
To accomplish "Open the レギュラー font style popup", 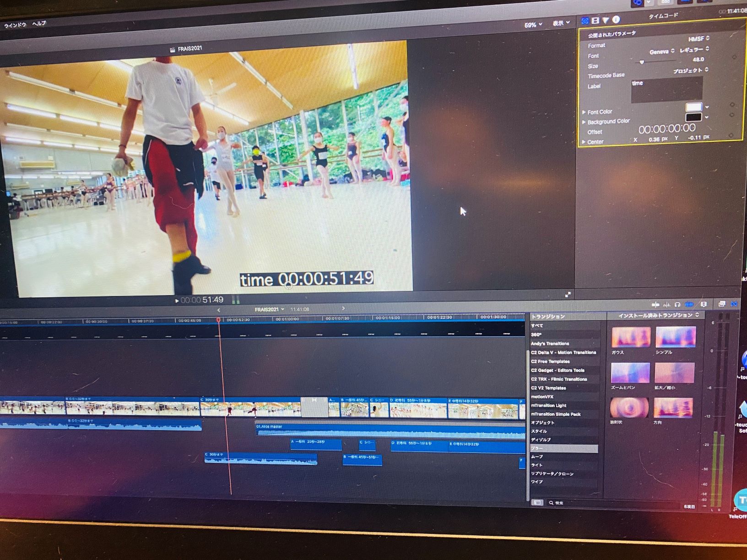I will click(x=694, y=49).
